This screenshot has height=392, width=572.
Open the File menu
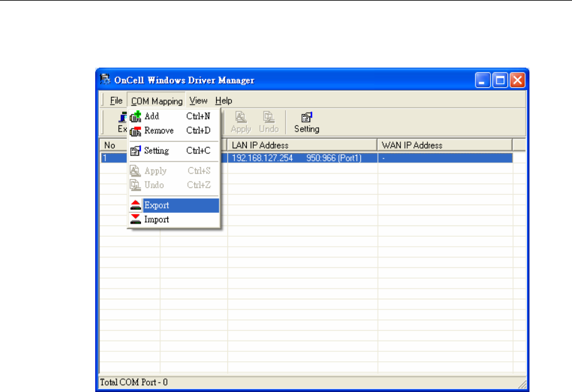[x=116, y=101]
